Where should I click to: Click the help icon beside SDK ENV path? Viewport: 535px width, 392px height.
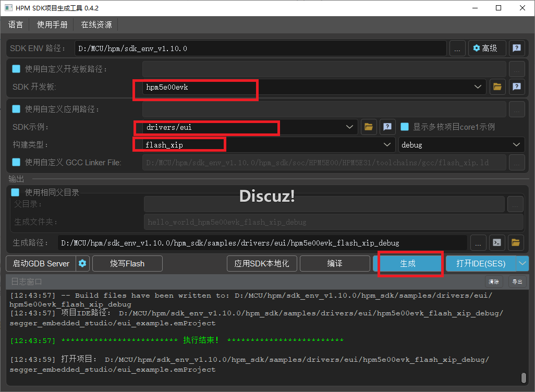coord(516,48)
